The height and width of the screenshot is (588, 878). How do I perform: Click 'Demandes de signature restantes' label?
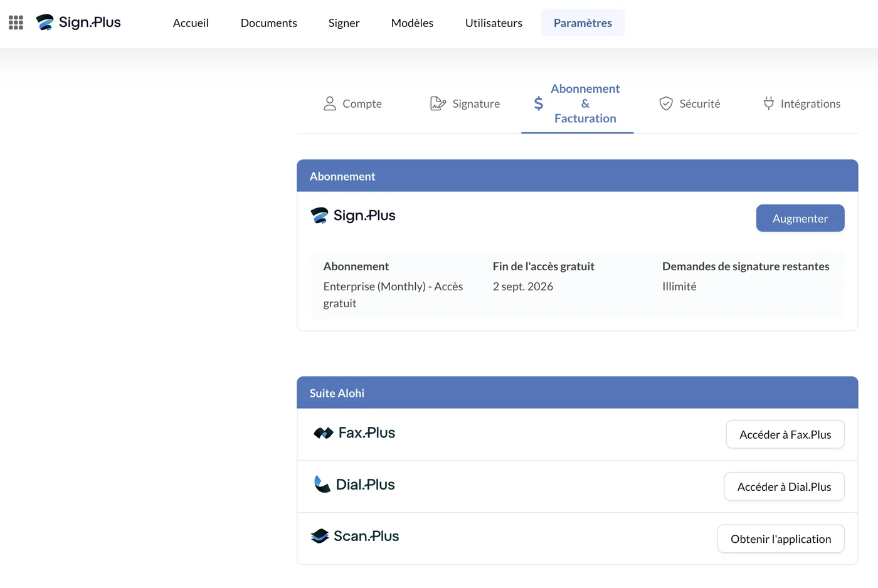coord(746,266)
